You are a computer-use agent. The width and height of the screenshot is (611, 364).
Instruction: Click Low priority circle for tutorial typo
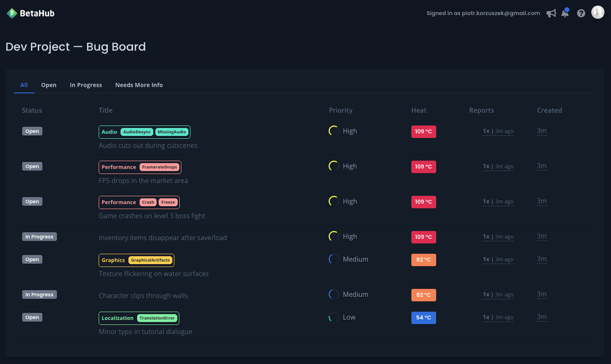334,317
